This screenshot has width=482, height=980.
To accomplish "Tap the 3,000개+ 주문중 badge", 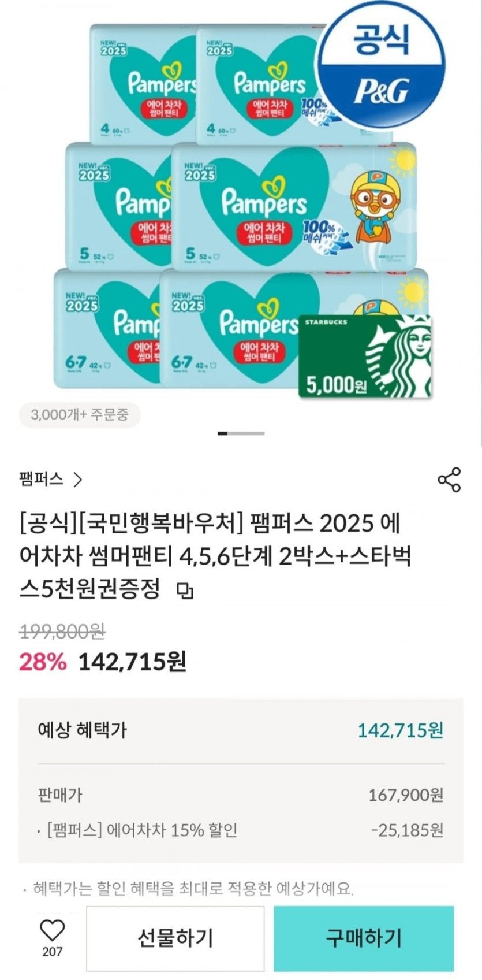I will click(x=80, y=415).
